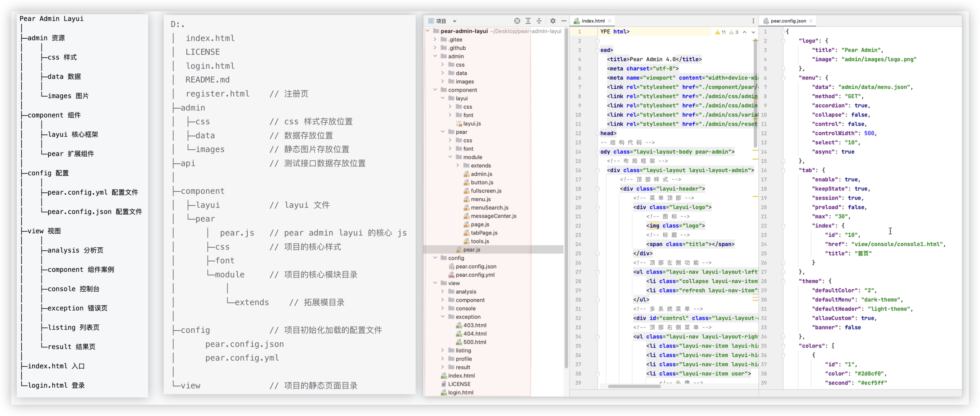Click the Collapse All icon in project panel
980x416 pixels.
tap(539, 21)
